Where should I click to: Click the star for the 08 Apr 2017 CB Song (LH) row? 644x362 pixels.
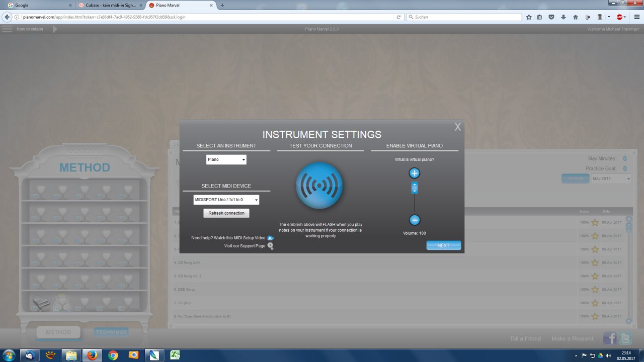point(595,262)
